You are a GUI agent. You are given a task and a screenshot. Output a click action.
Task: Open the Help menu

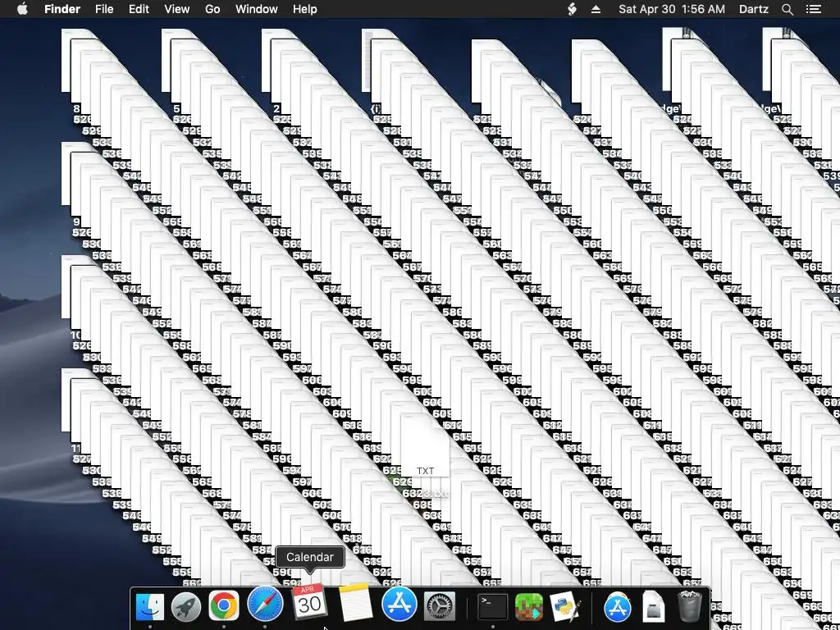305,9
